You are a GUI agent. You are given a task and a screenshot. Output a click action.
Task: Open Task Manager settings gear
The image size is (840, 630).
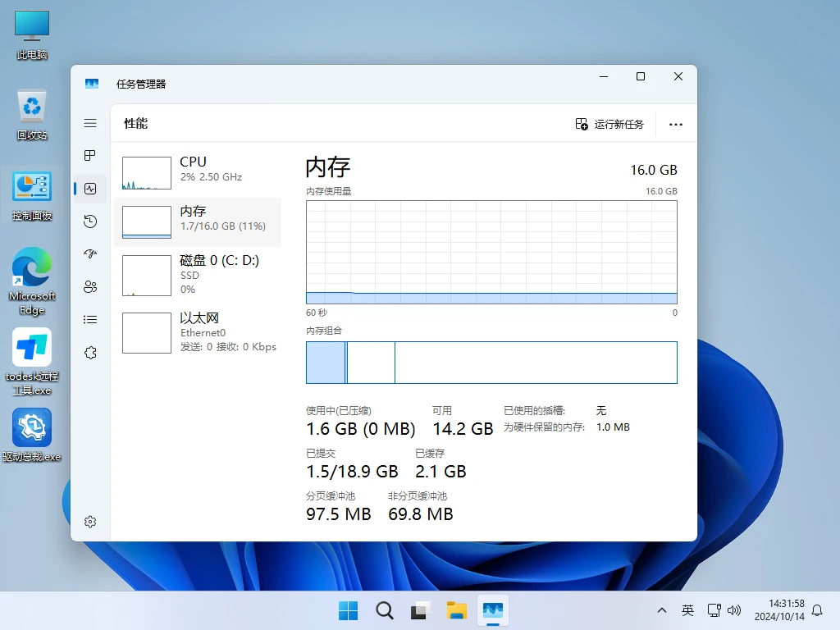90,522
